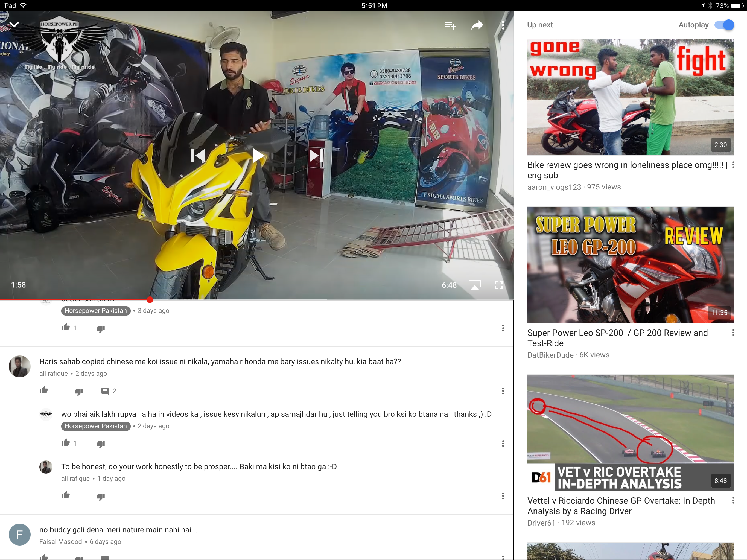The width and height of the screenshot is (747, 560).
Task: Like ali rafique's 'Haris sahab' comment
Action: pyautogui.click(x=44, y=390)
